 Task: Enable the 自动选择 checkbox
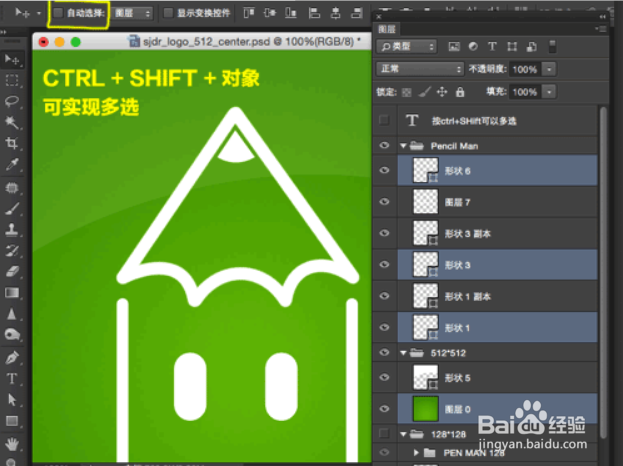point(58,13)
